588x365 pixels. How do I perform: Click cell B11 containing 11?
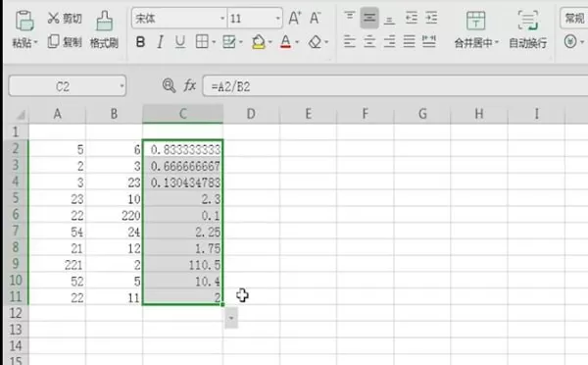[114, 297]
